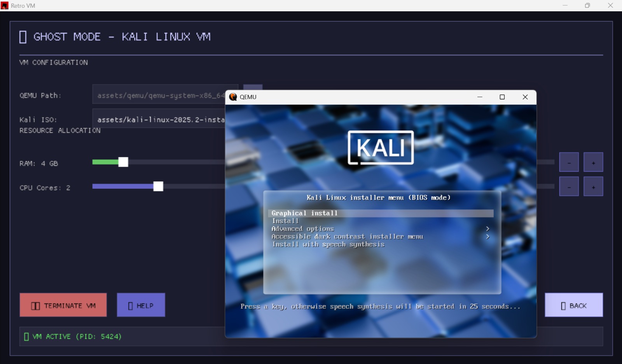The height and width of the screenshot is (364, 622).
Task: Click the RESOURCE ALLOCATION label
Action: [x=60, y=131]
